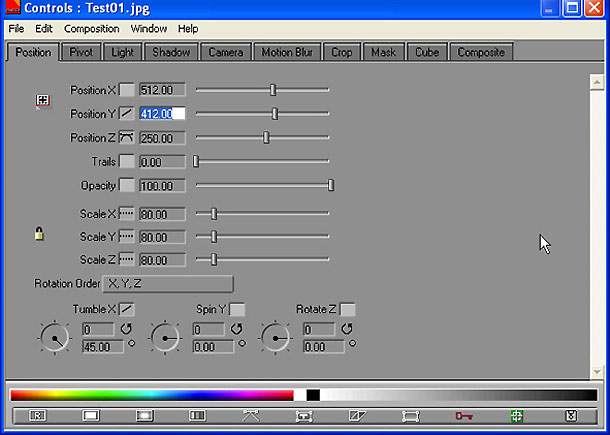610x435 pixels.
Task: Open the Scale X curve type selector
Action: [127, 213]
